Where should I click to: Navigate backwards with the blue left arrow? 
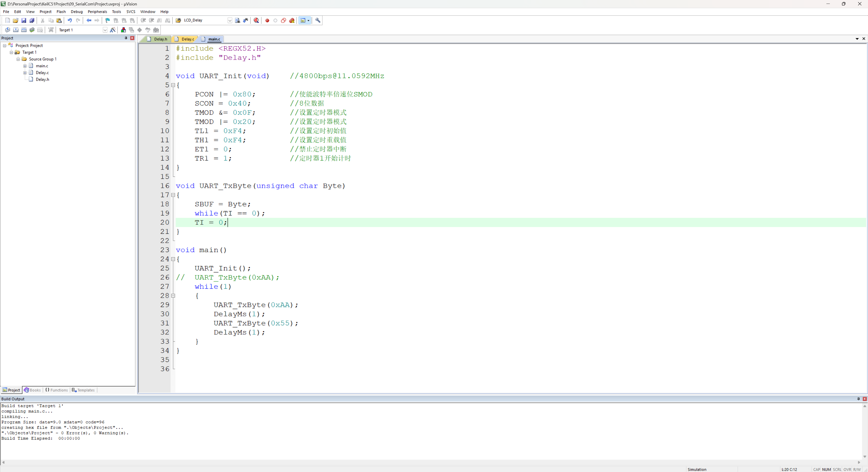click(x=89, y=20)
